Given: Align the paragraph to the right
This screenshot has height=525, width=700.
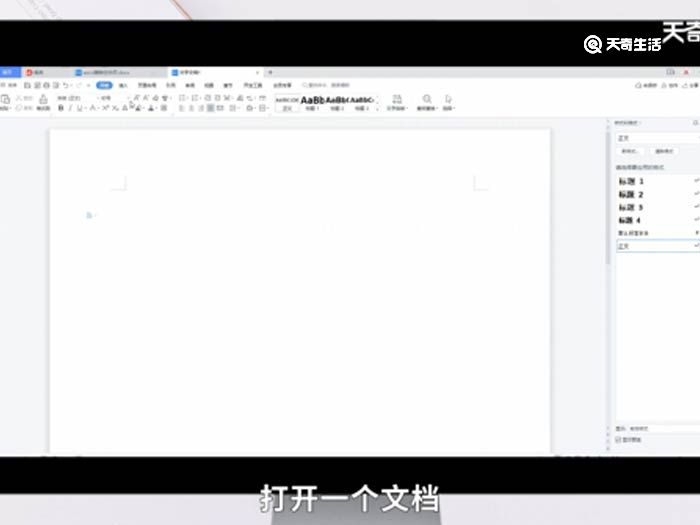Looking at the screenshot, I should 201,108.
